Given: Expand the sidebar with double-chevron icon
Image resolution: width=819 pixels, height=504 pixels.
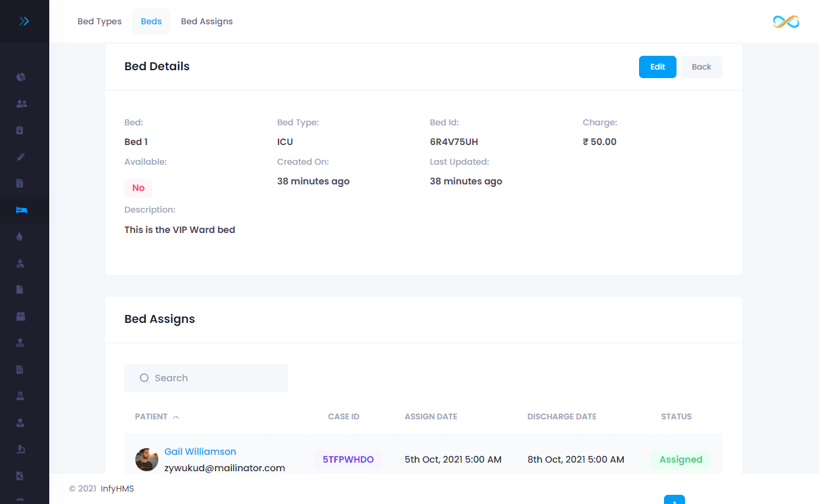Looking at the screenshot, I should tap(24, 21).
